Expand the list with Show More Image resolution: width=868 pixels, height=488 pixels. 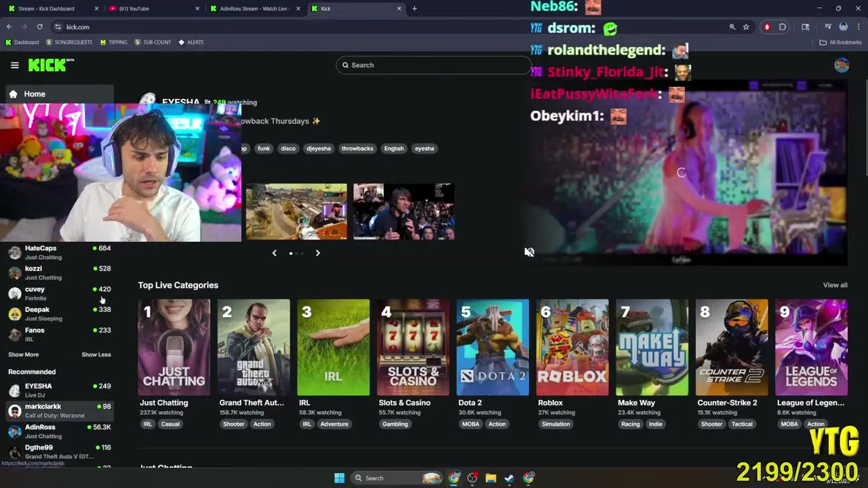point(23,354)
